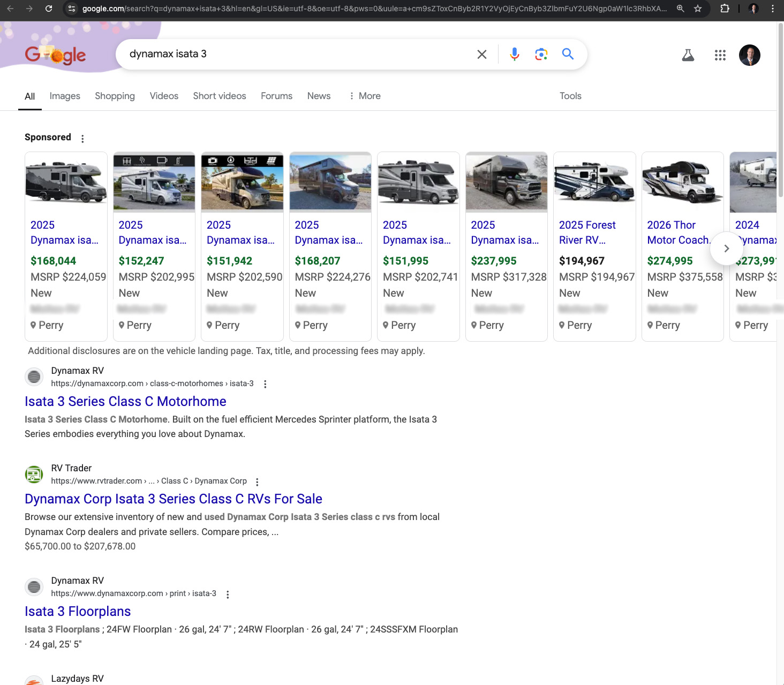This screenshot has width=784, height=685.
Task: Open the Tools search options
Action: point(570,96)
